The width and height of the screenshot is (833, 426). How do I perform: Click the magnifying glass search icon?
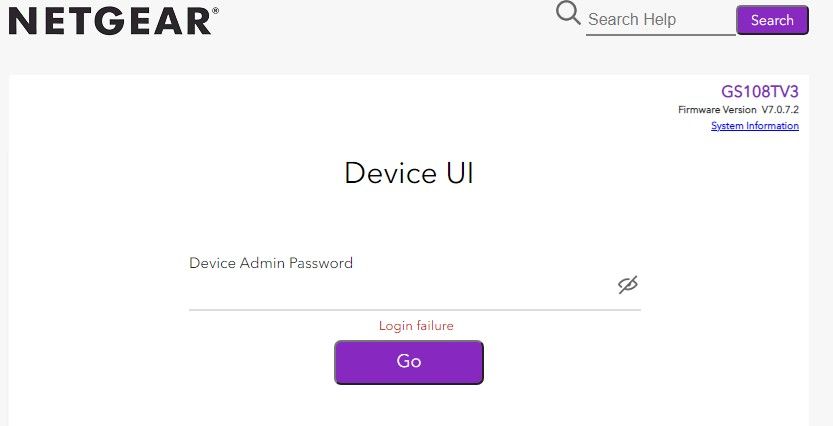[x=568, y=14]
